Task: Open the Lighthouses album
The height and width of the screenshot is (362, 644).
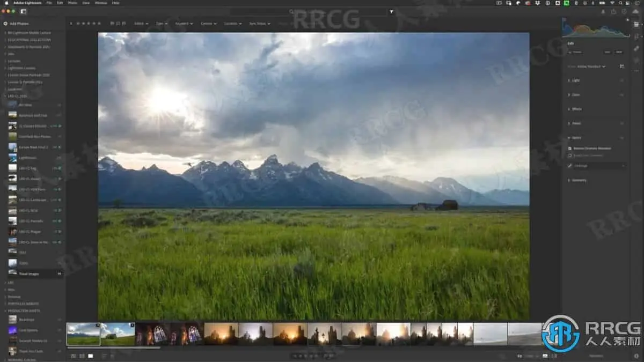Action: pos(35,158)
